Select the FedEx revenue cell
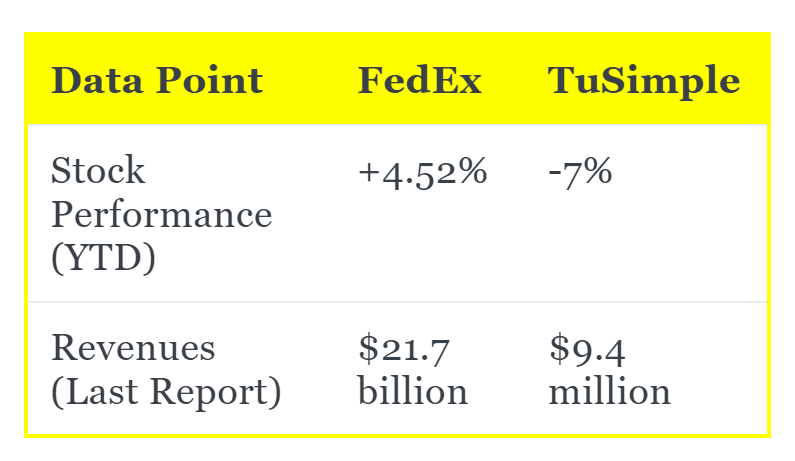Viewport: 795px width, 461px height. 430,370
